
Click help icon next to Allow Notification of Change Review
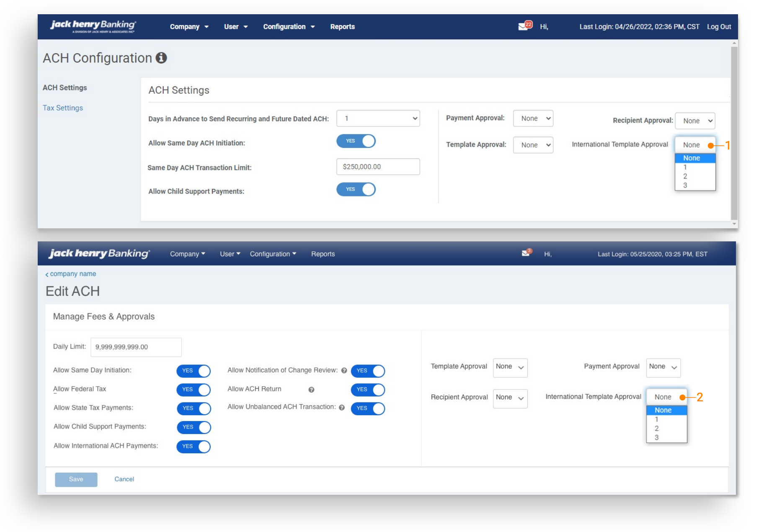pos(344,371)
